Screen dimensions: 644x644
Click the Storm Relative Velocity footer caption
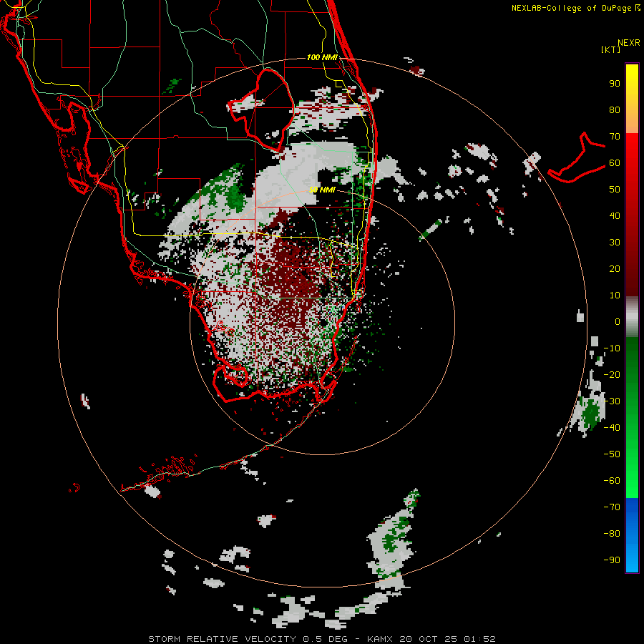(321, 639)
